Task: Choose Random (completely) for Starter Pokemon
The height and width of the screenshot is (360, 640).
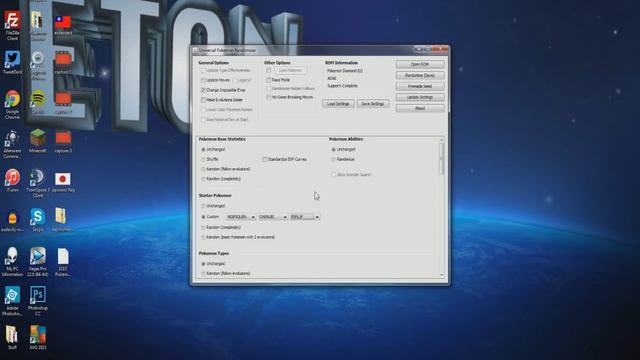Action: pos(203,227)
